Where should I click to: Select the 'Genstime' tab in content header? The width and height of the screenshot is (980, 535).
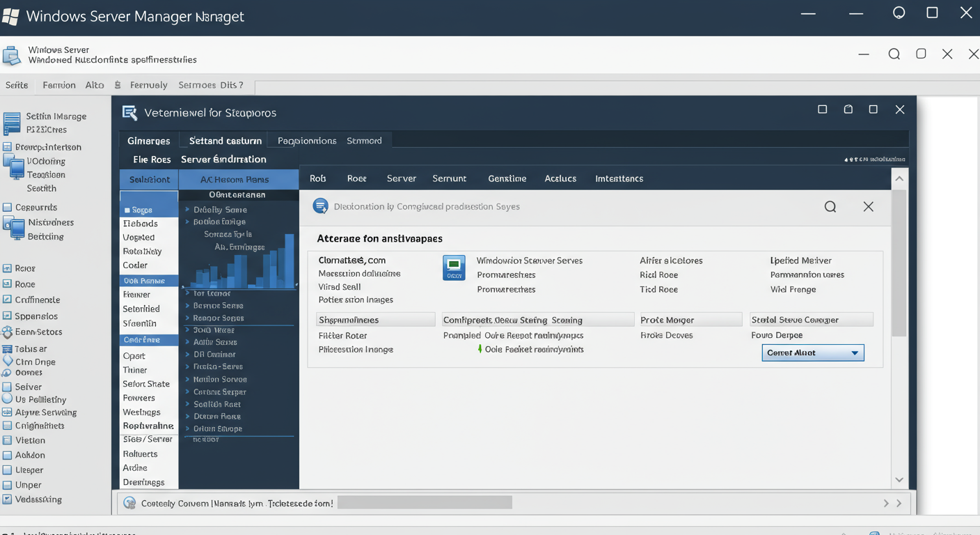coord(507,178)
